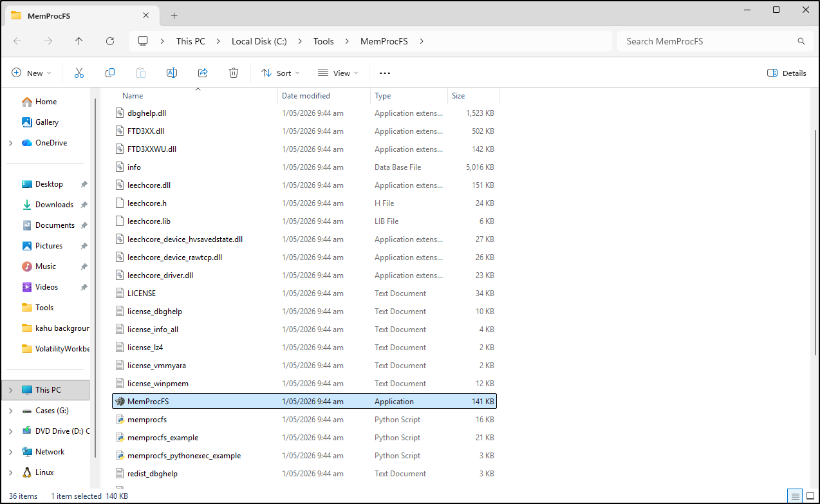This screenshot has height=504, width=820.
Task: Open the View dropdown menu
Action: pos(339,73)
